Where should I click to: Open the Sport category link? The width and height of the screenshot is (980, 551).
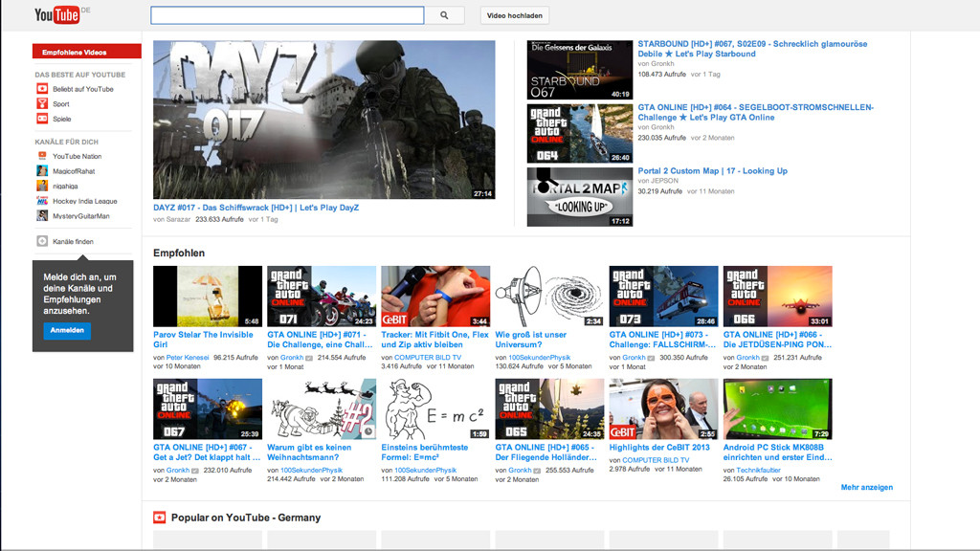tap(61, 104)
